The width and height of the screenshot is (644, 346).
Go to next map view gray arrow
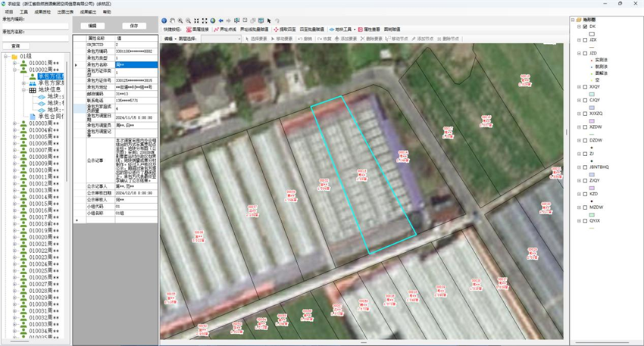tap(228, 20)
